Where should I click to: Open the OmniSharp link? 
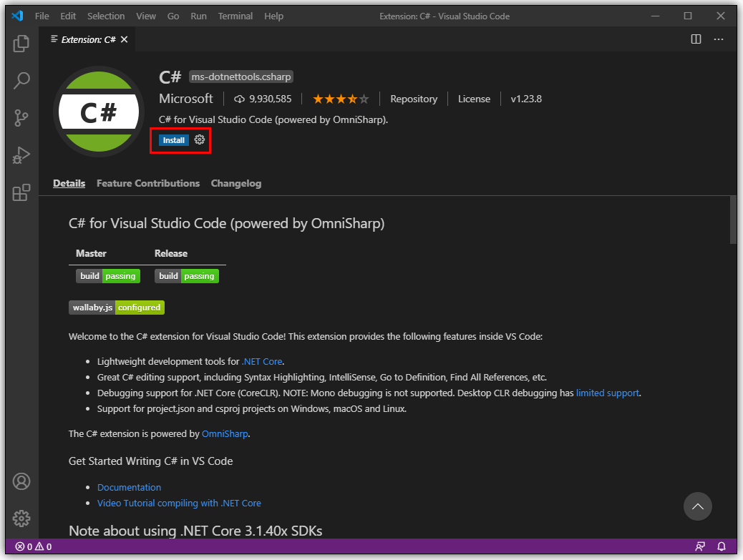coord(225,433)
